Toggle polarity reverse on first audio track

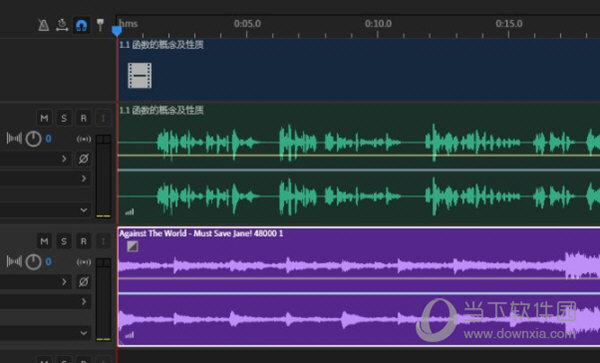coord(83,158)
